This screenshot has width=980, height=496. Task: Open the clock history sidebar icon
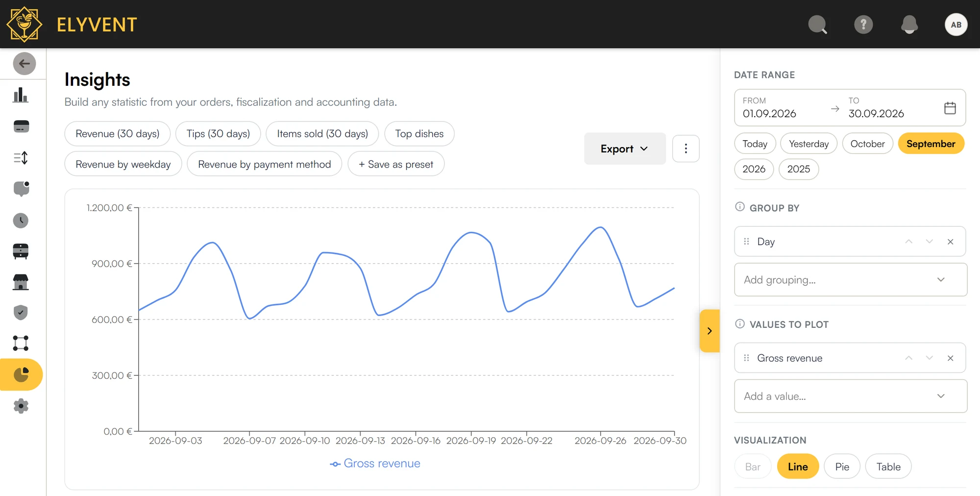[x=21, y=221]
